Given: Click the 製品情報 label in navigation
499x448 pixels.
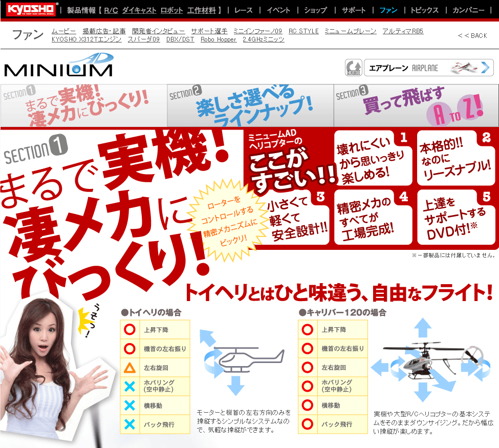Looking at the screenshot, I should [81, 11].
